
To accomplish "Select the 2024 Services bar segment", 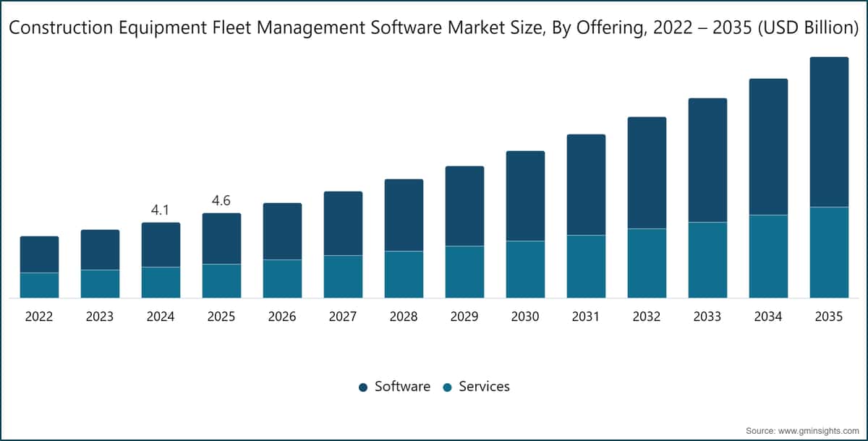I will pyautogui.click(x=161, y=283).
